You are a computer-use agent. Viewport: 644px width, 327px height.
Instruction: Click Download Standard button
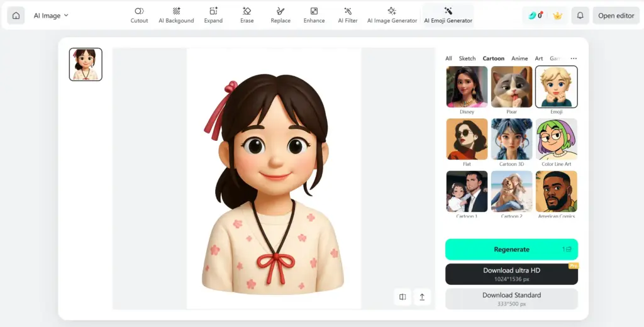pyautogui.click(x=511, y=299)
